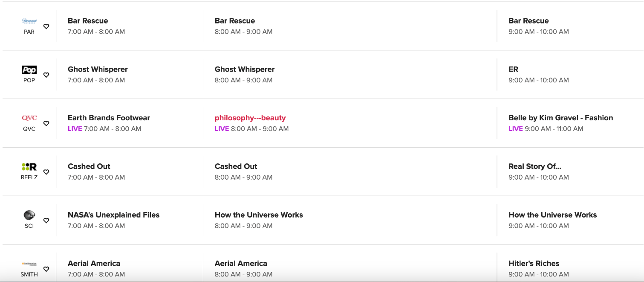Open the Reelz channel logo
This screenshot has width=644, height=282.
(x=29, y=167)
